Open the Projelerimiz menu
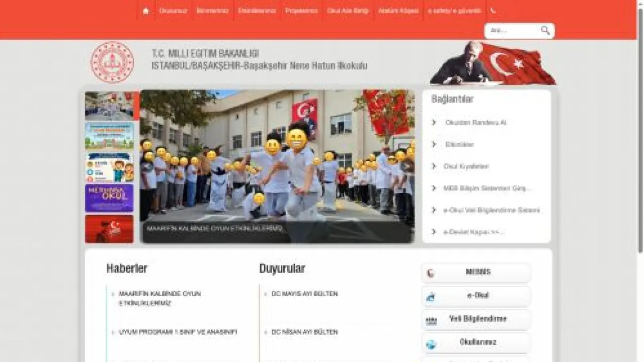This screenshot has width=644, height=362. pos(301,11)
